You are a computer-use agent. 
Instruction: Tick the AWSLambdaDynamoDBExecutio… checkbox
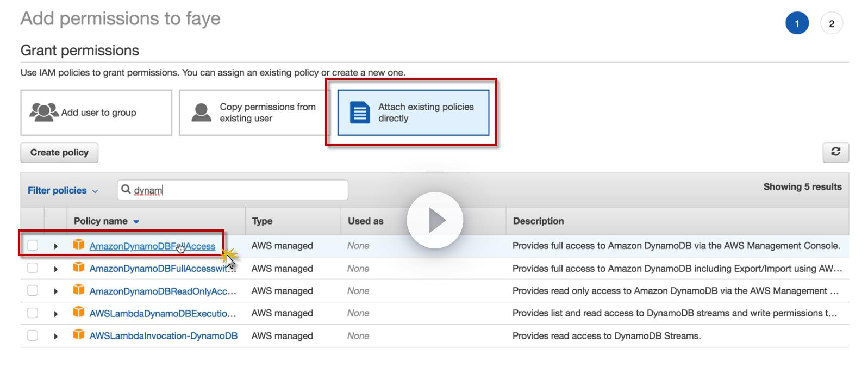click(33, 313)
